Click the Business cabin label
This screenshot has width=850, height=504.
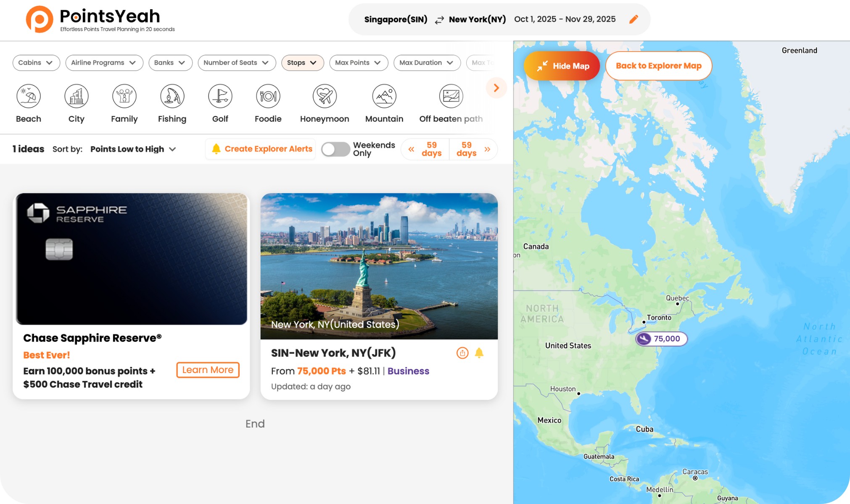(x=408, y=371)
